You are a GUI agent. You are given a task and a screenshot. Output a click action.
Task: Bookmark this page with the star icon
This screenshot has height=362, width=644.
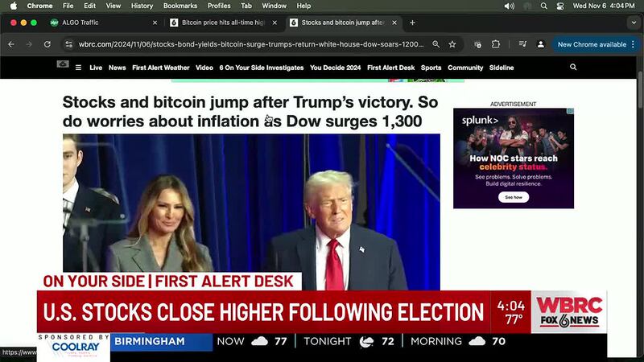click(452, 44)
